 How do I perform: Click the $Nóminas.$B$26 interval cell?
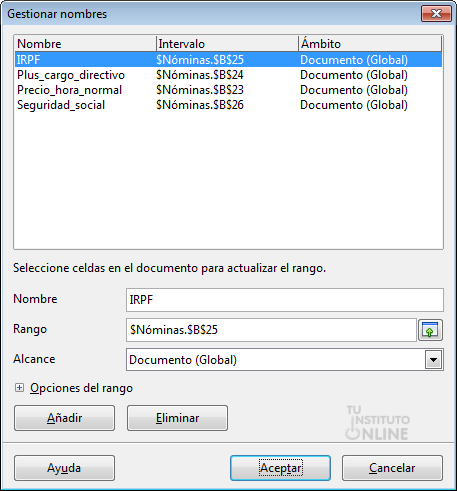[x=200, y=105]
